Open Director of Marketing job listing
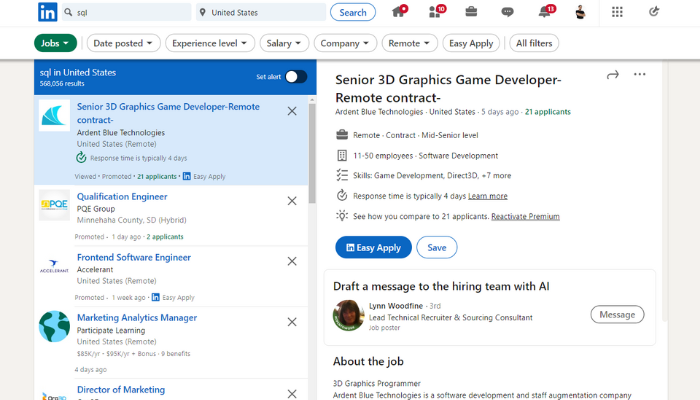Screen dimensions: 700x400 (121, 390)
